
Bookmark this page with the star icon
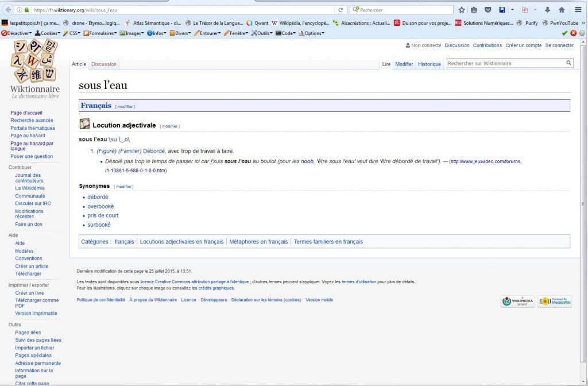pos(461,10)
